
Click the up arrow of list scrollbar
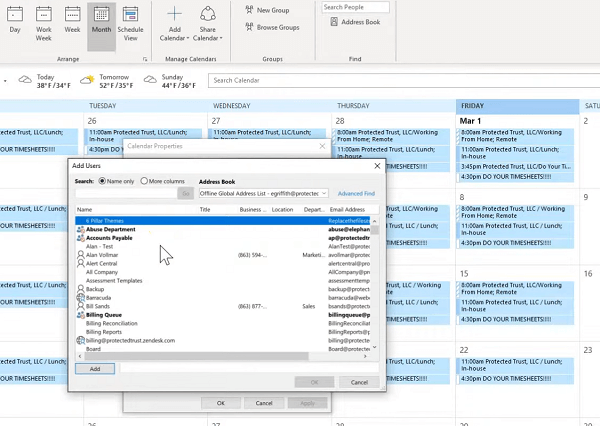click(x=375, y=221)
